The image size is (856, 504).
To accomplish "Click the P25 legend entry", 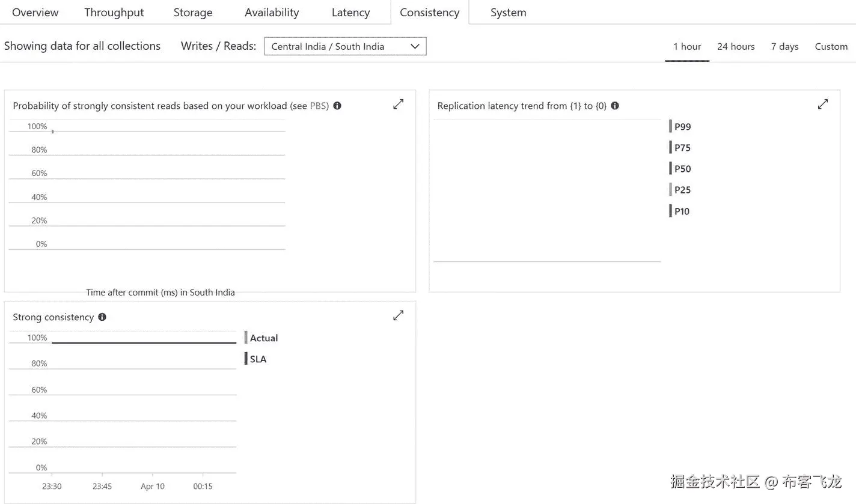I will click(682, 190).
